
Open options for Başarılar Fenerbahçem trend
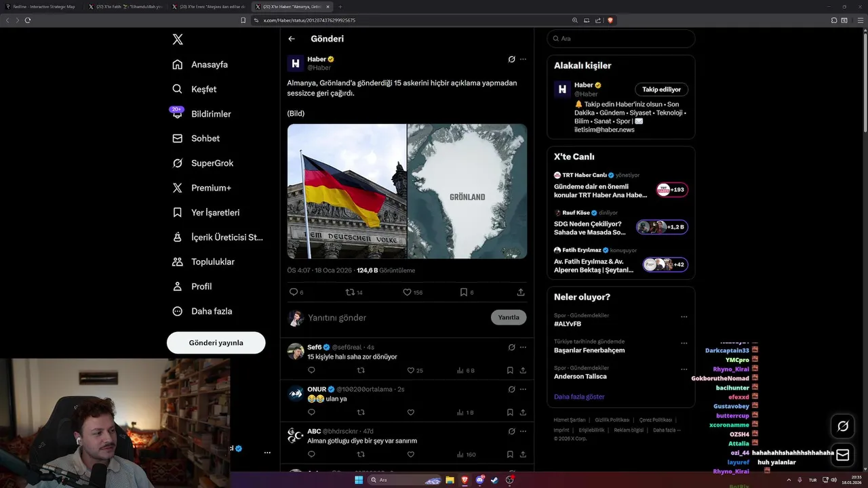(684, 343)
